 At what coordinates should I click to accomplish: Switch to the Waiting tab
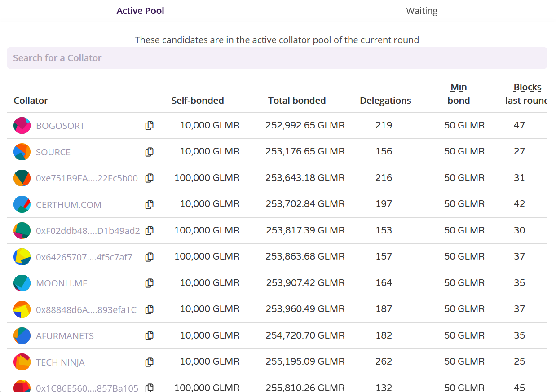pos(421,10)
